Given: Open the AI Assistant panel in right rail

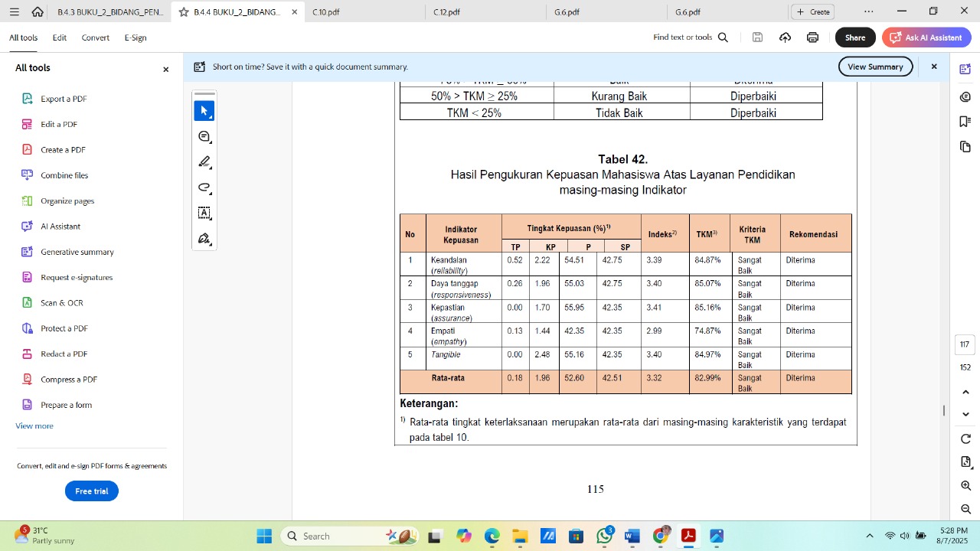Looking at the screenshot, I should click(965, 70).
